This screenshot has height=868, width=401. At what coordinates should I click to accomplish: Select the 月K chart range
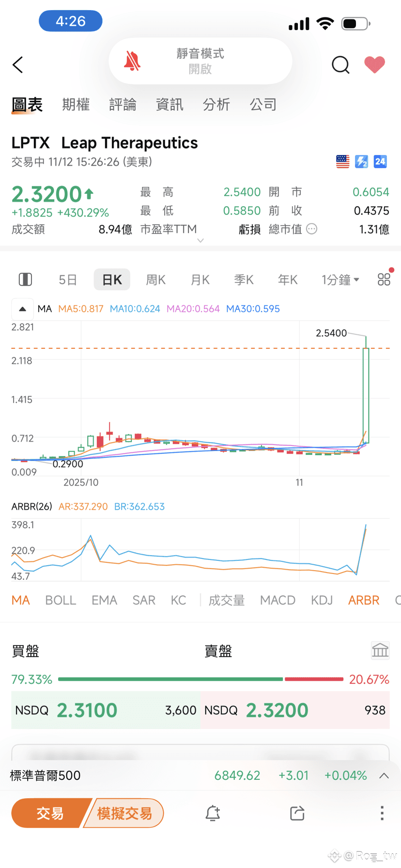tap(200, 279)
